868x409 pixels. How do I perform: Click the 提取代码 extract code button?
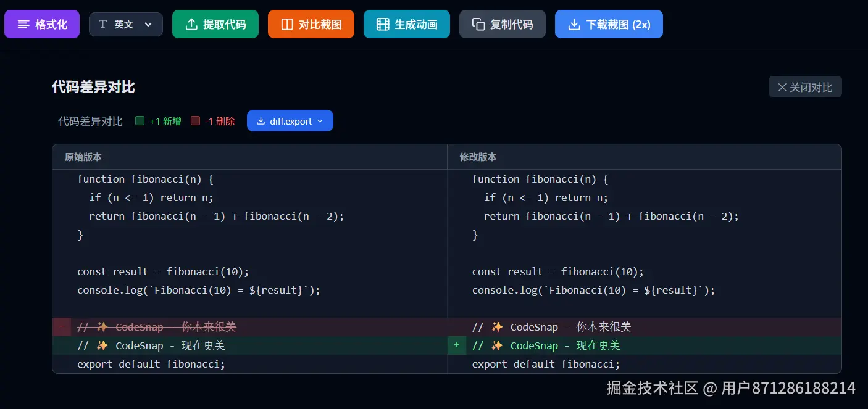coord(215,24)
